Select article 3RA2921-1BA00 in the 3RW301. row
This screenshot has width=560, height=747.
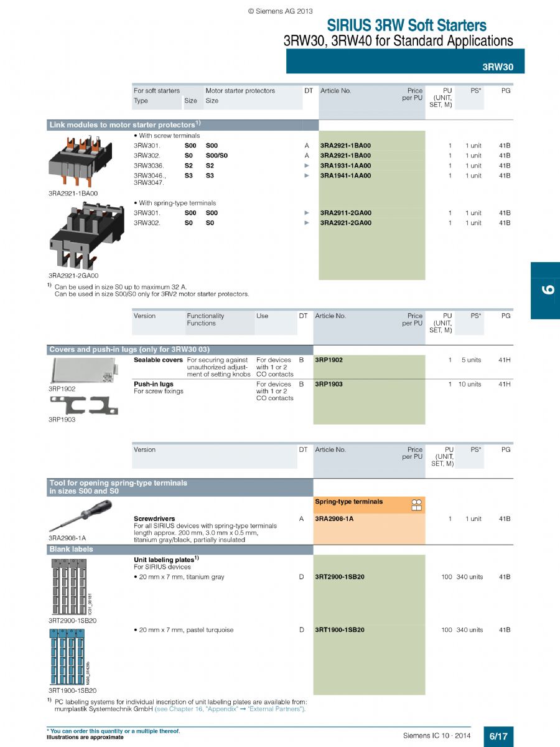345,146
